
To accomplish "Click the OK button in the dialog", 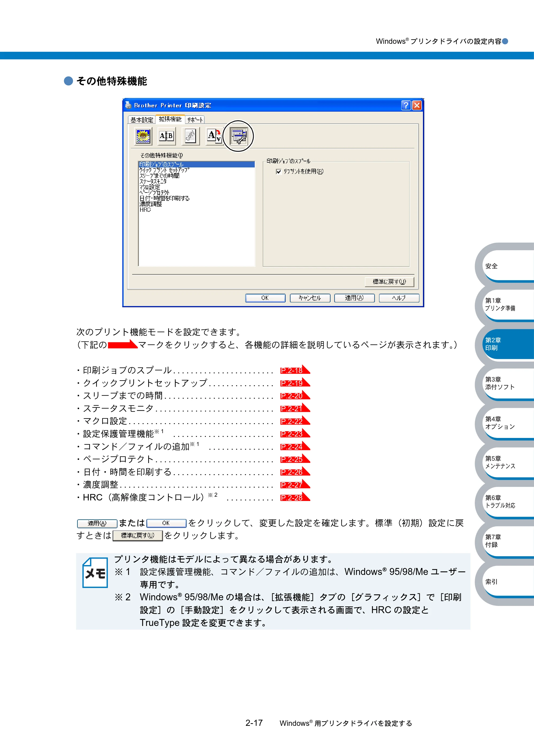I will point(265,298).
